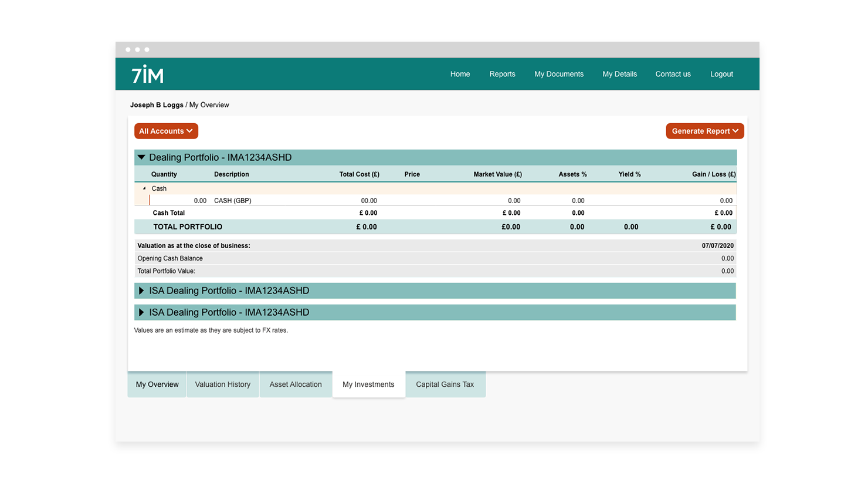The image size is (868, 493).
Task: Click the Dealing Portfolio disclosure triangle
Action: coord(141,157)
